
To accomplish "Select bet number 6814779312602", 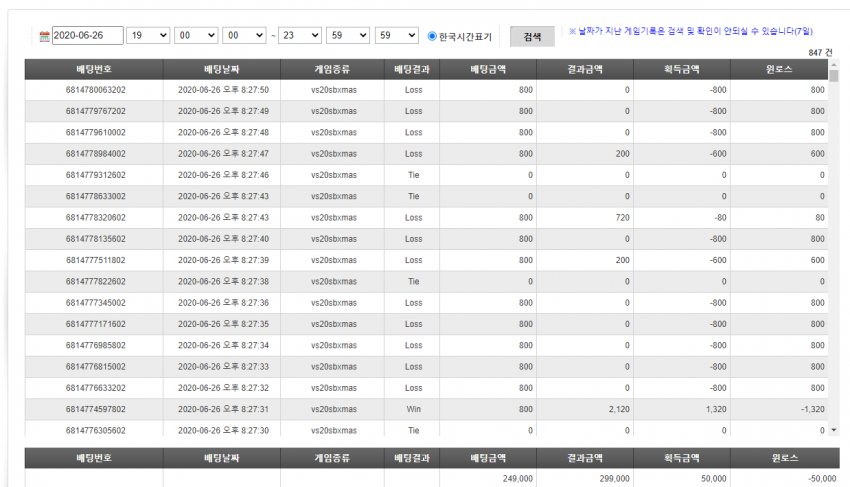I will tap(95, 175).
